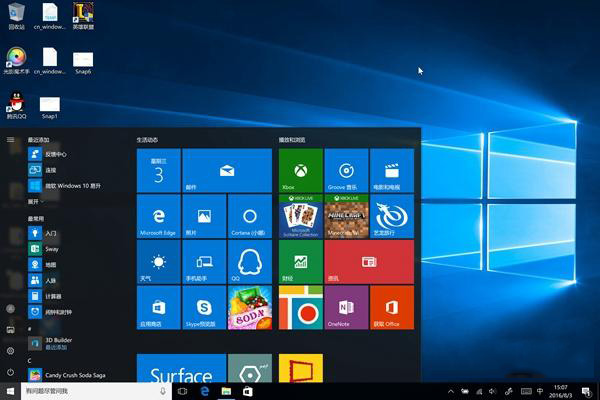
Task: Open the Phone Companion tile
Action: [x=204, y=262]
